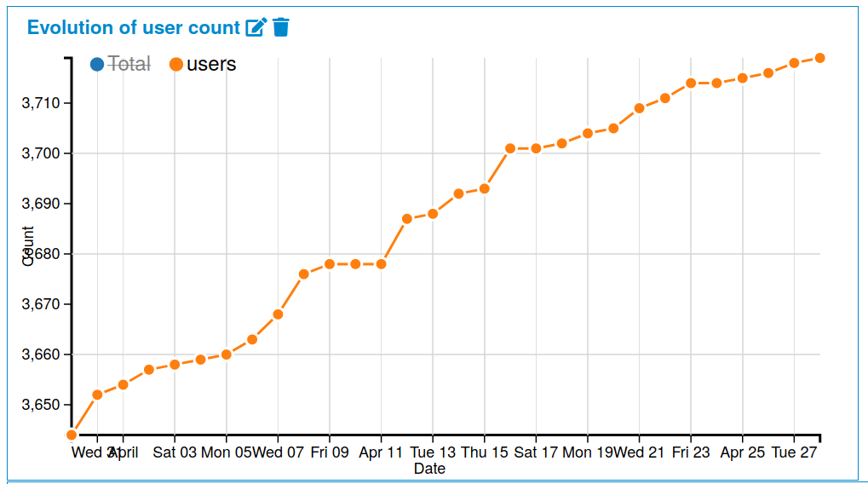The width and height of the screenshot is (868, 484).
Task: Open the Evolution of user count title
Action: pyautogui.click(x=133, y=27)
